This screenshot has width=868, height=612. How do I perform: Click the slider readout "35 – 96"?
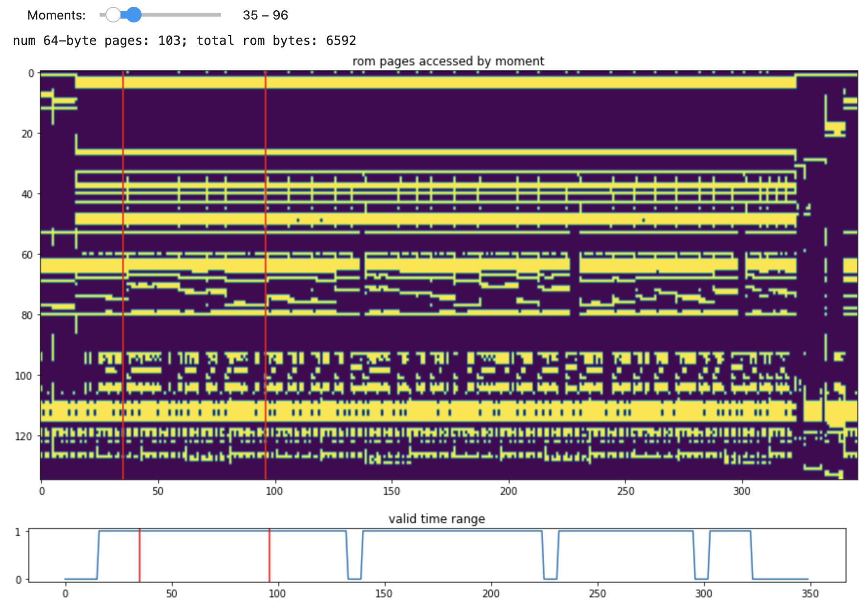tap(265, 16)
